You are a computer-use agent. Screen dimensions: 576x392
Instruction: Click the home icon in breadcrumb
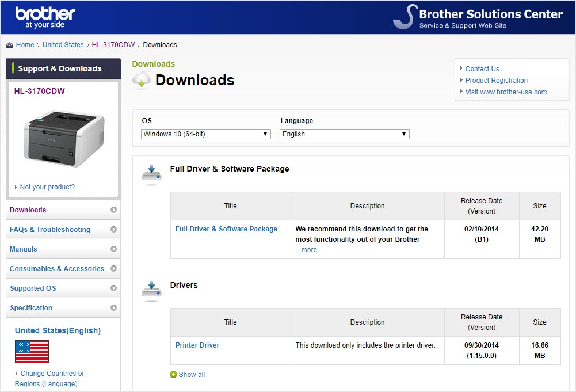10,45
